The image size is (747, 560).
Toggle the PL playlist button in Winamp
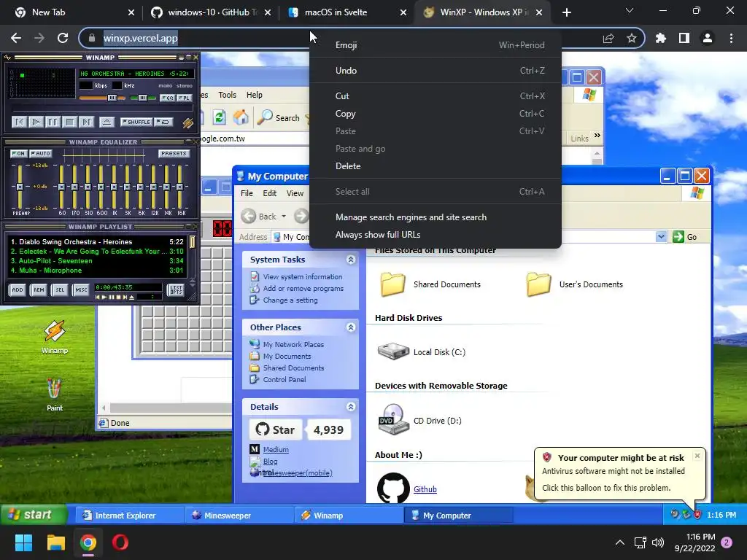click(185, 98)
